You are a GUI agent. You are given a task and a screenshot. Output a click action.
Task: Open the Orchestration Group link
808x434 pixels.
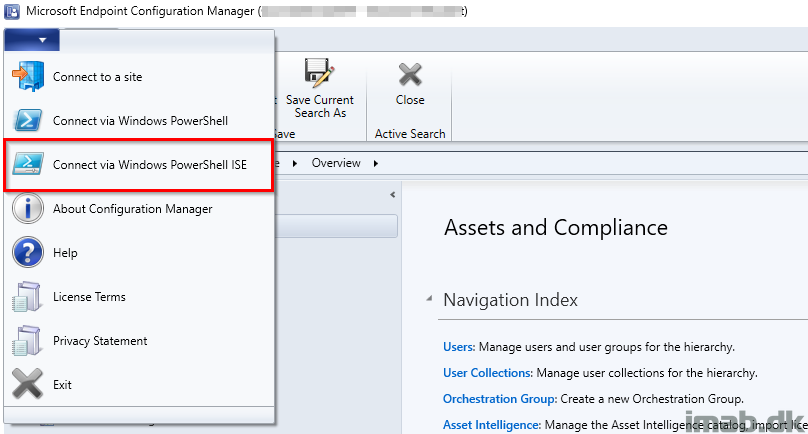(499, 398)
